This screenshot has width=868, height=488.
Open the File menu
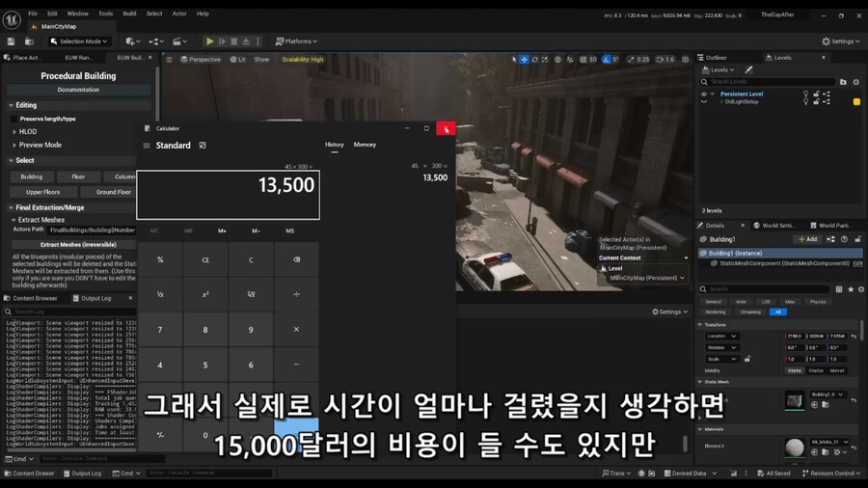33,14
